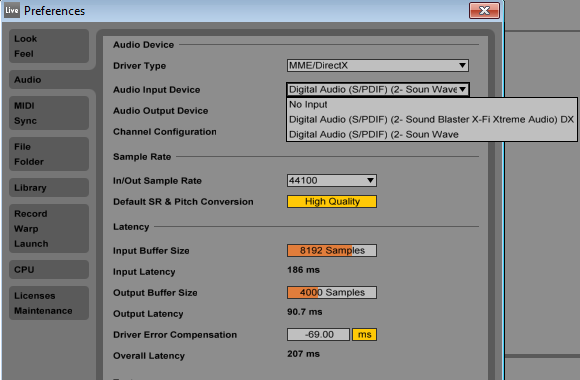Click the Input Buffer Size slider
Image resolution: width=580 pixels, height=380 pixels.
(332, 250)
